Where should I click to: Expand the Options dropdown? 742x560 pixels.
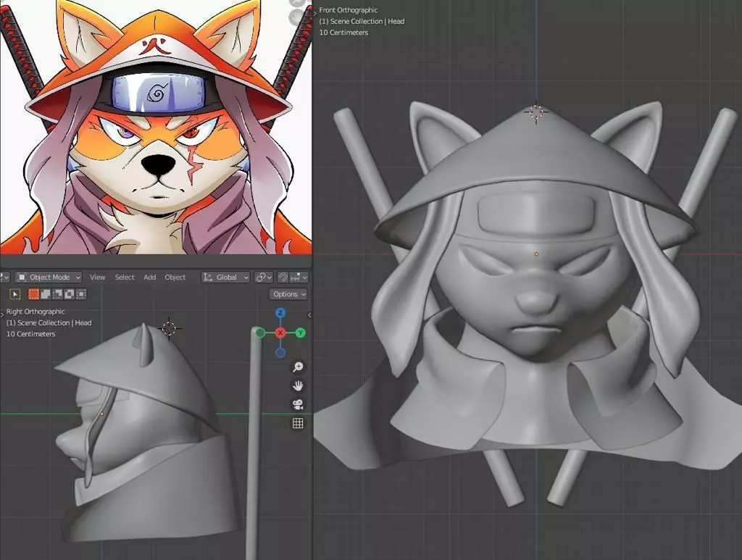288,294
